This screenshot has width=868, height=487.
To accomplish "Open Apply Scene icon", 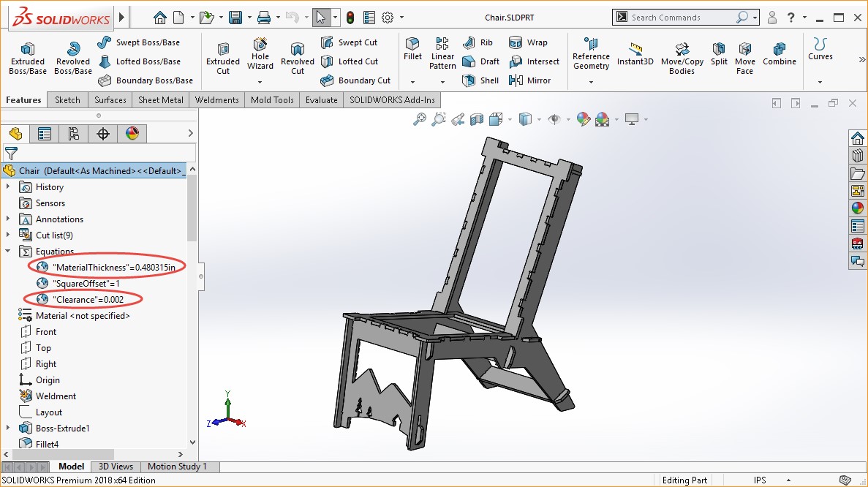I will tap(603, 119).
